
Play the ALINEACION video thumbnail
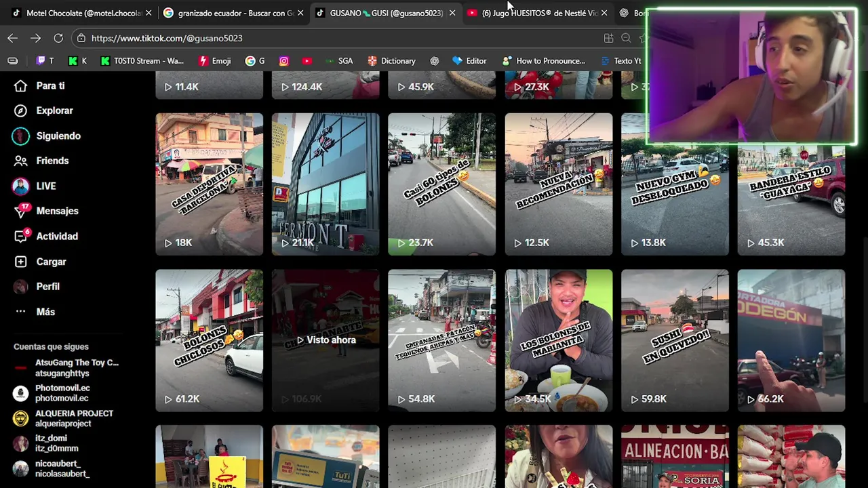point(675,456)
